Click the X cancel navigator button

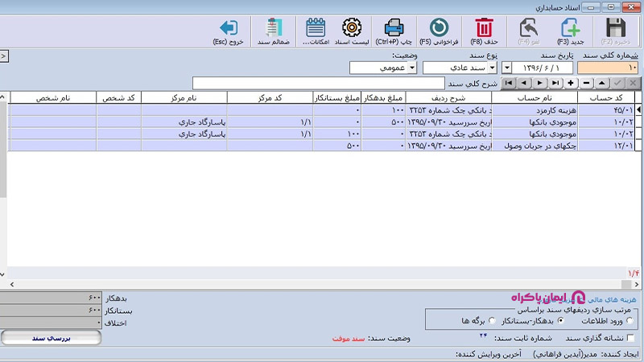634,83
